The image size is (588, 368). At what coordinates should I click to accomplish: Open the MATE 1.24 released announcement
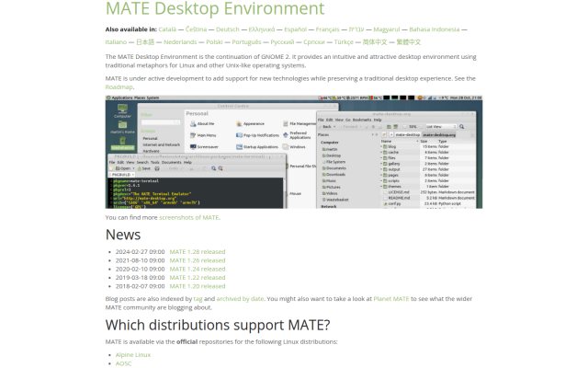click(198, 269)
